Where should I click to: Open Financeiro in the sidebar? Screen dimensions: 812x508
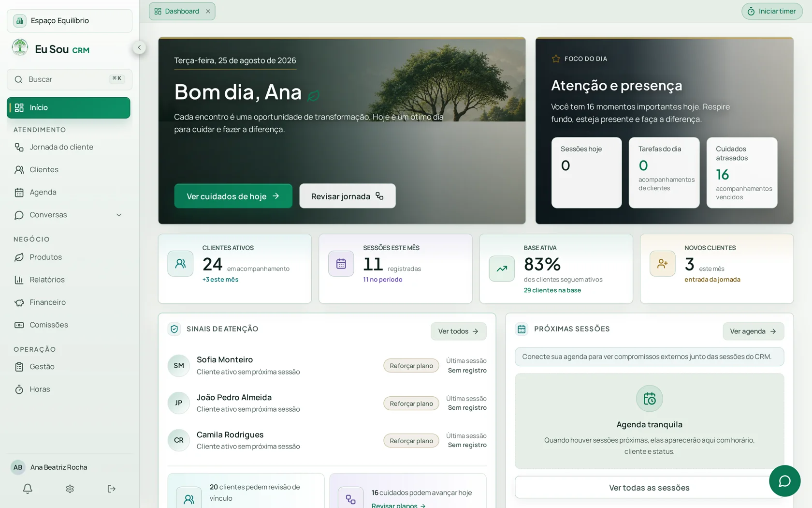click(x=69, y=302)
